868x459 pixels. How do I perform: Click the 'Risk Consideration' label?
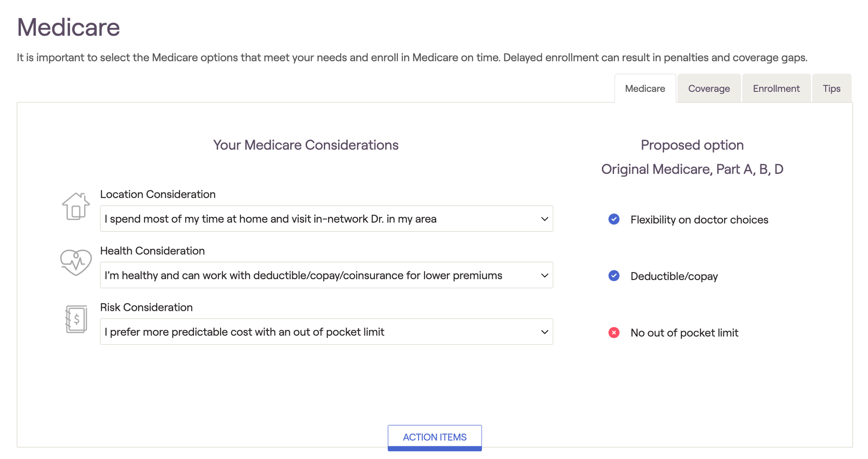click(x=146, y=307)
